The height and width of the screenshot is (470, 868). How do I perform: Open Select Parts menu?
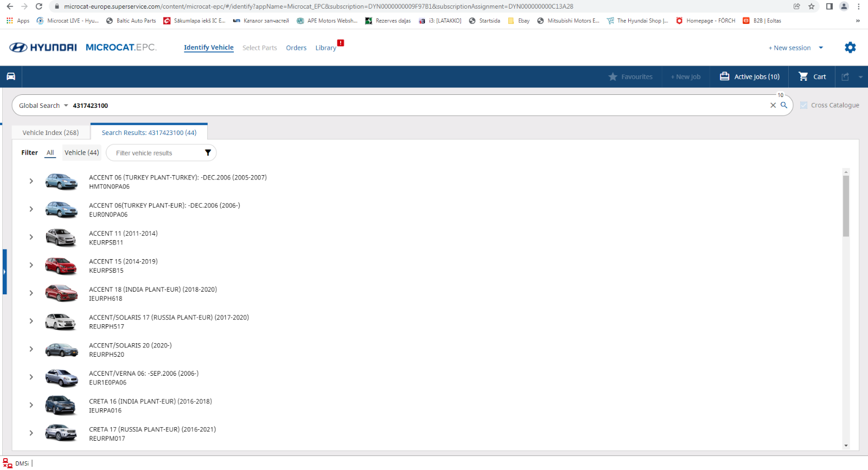tap(260, 48)
